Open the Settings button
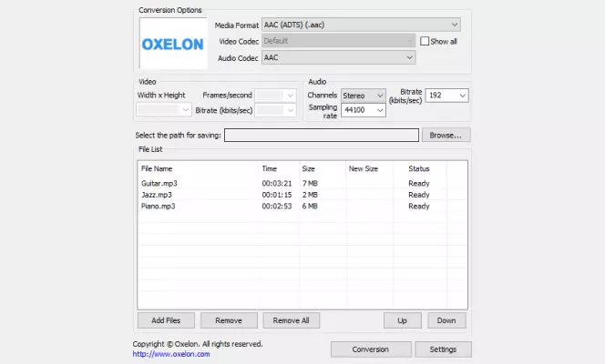 pos(443,349)
